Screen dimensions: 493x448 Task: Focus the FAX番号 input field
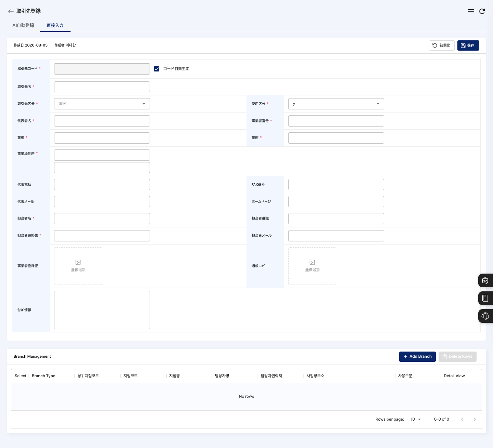pos(336,184)
